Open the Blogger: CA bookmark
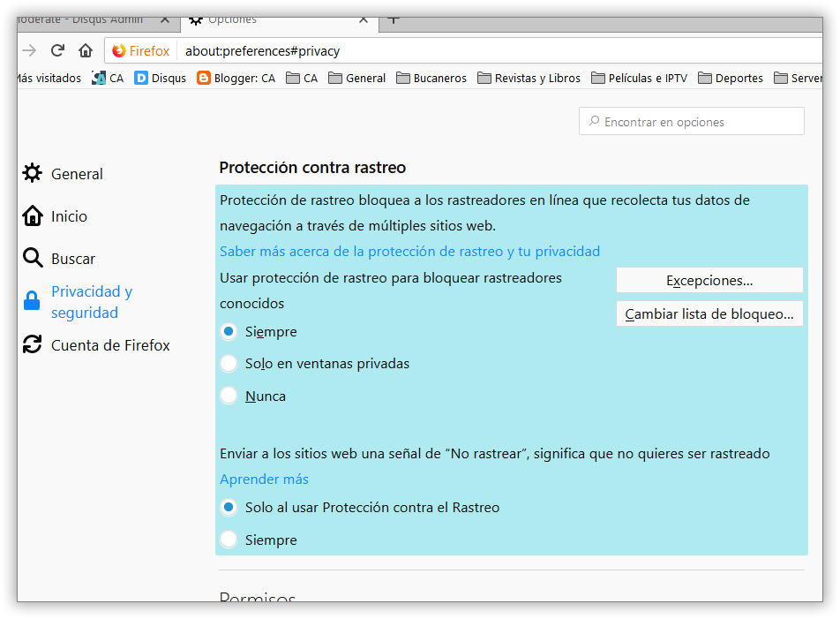The image size is (840, 619). click(x=236, y=79)
